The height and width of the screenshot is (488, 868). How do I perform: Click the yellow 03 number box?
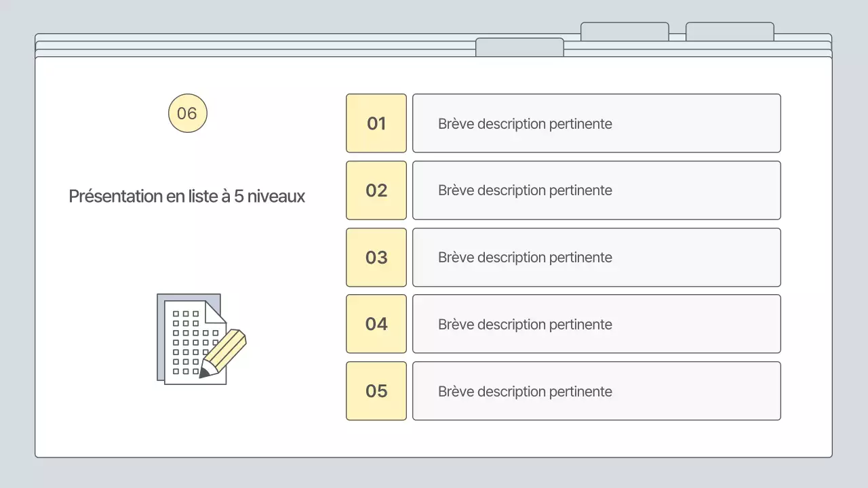(x=376, y=258)
